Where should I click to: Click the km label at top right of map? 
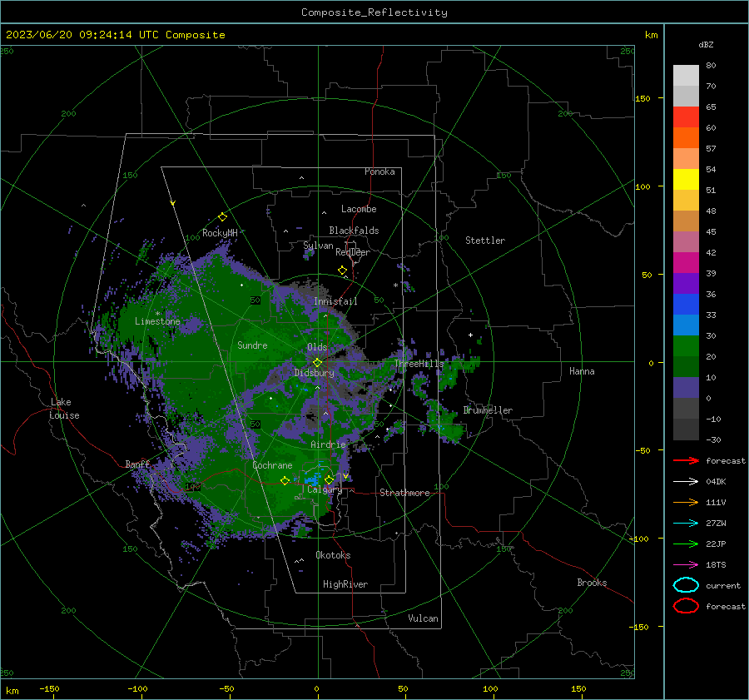[651, 35]
